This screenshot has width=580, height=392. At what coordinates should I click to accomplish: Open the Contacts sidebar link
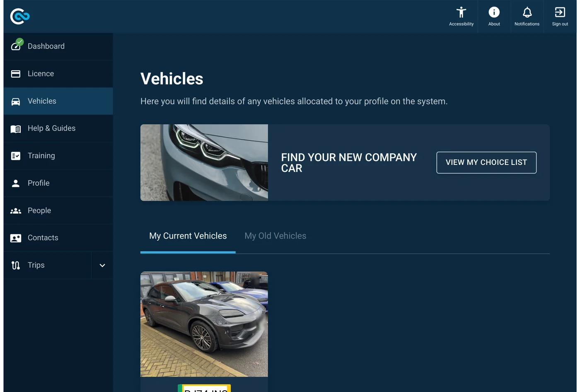click(x=58, y=238)
